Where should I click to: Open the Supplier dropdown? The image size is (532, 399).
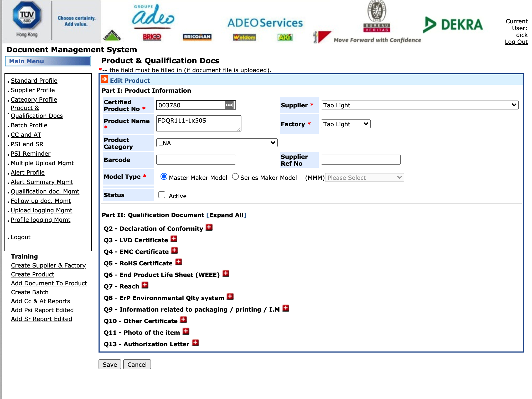pos(420,105)
